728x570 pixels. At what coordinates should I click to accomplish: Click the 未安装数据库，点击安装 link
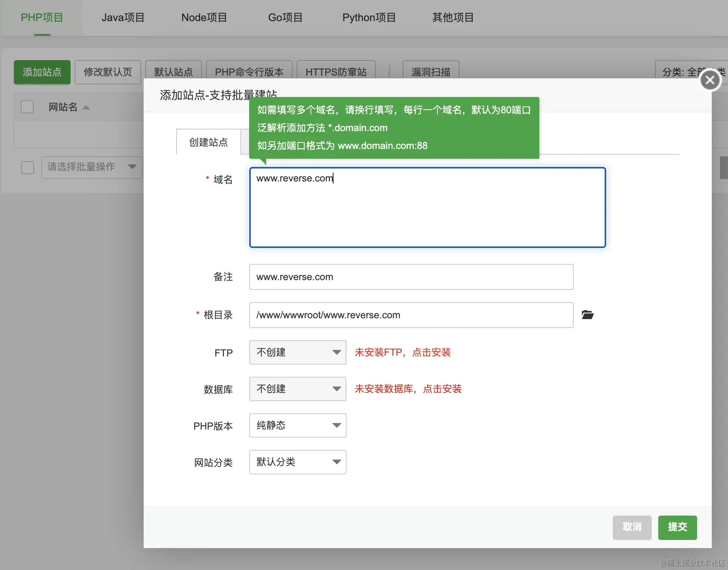pyautogui.click(x=408, y=389)
